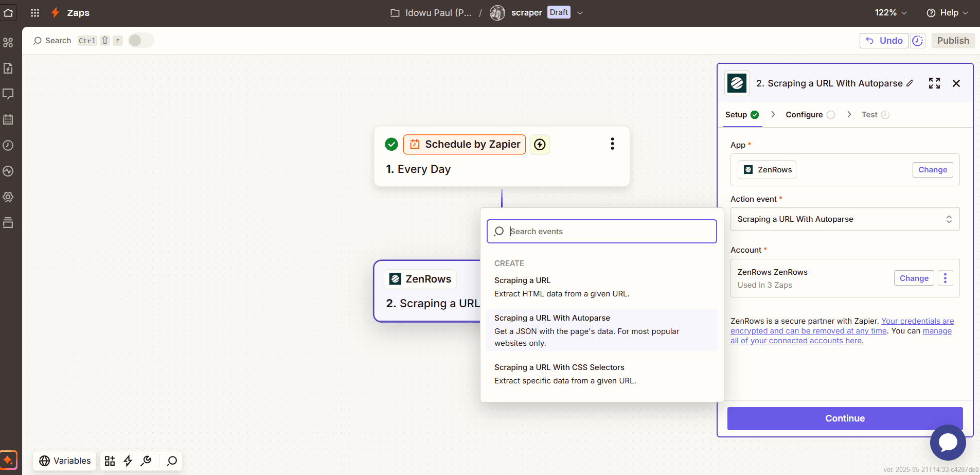980x475 pixels.
Task: Open the sidebar versions stack icon
Action: pyautogui.click(x=8, y=222)
